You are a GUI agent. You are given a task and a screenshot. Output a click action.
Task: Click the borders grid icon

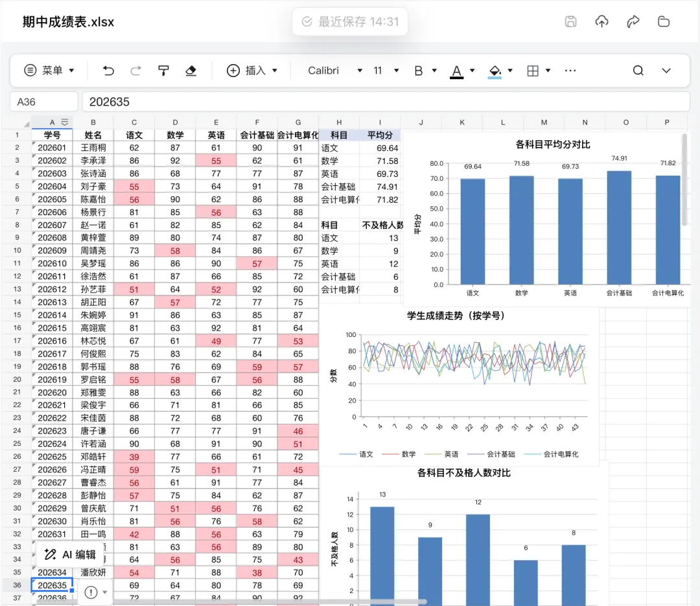coord(533,71)
